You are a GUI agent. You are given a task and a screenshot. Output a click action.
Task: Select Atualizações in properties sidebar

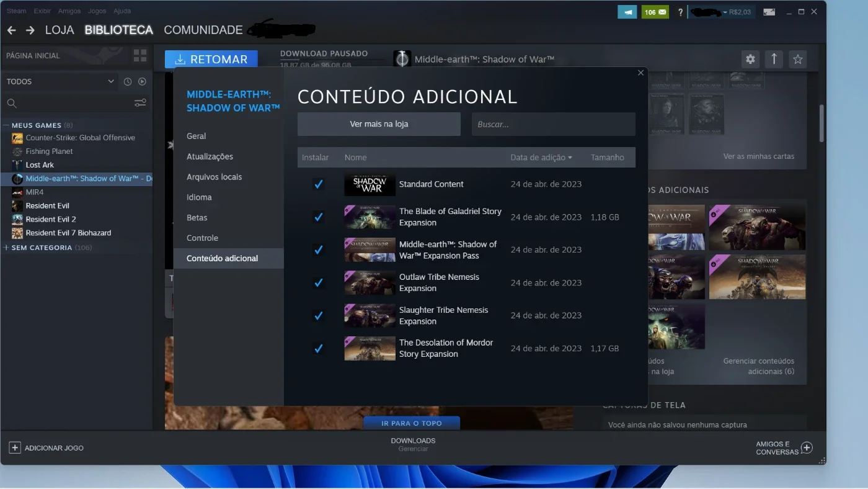coord(229,156)
